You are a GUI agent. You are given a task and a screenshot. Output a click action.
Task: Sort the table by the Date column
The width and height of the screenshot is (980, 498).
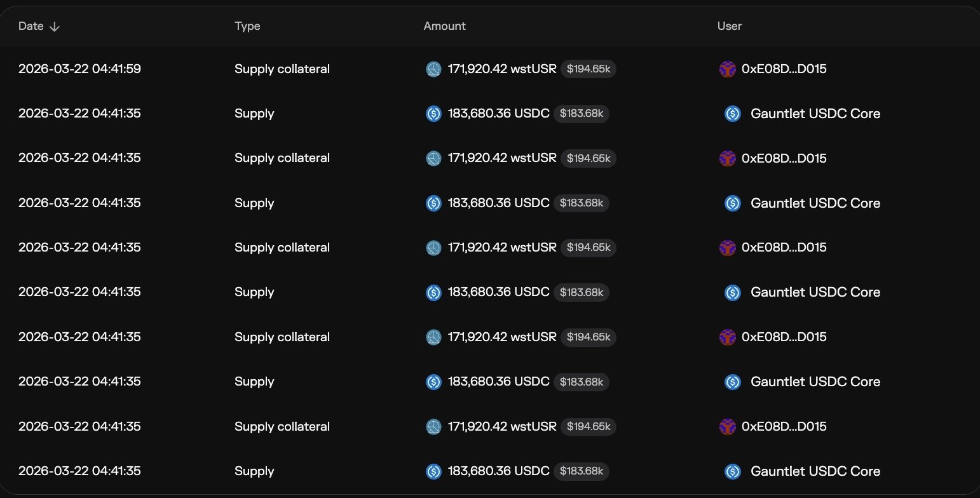click(31, 26)
